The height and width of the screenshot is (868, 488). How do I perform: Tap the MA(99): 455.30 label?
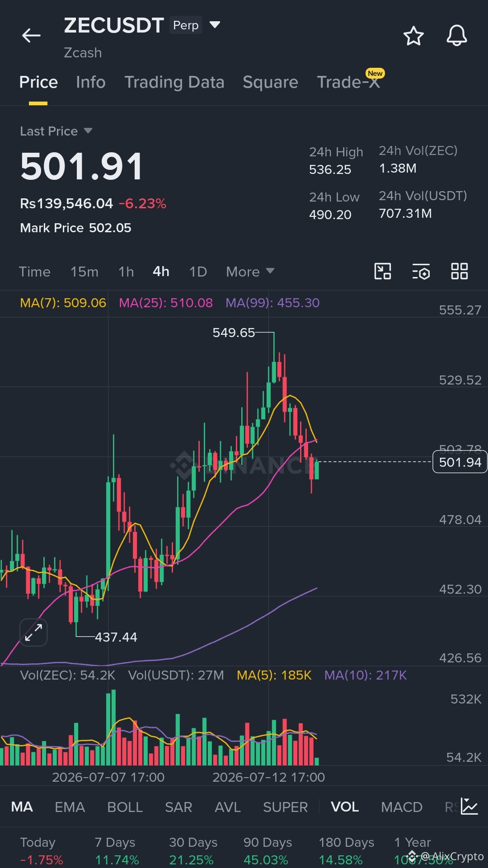point(272,303)
